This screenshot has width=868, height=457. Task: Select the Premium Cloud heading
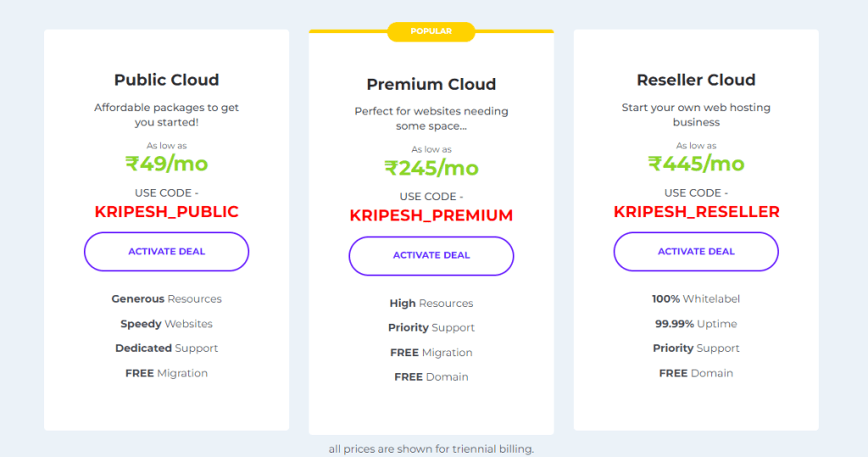point(431,84)
